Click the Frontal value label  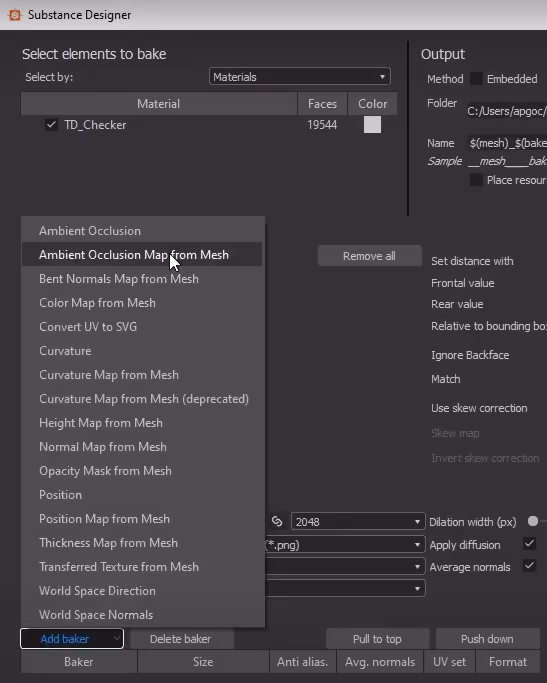463,283
